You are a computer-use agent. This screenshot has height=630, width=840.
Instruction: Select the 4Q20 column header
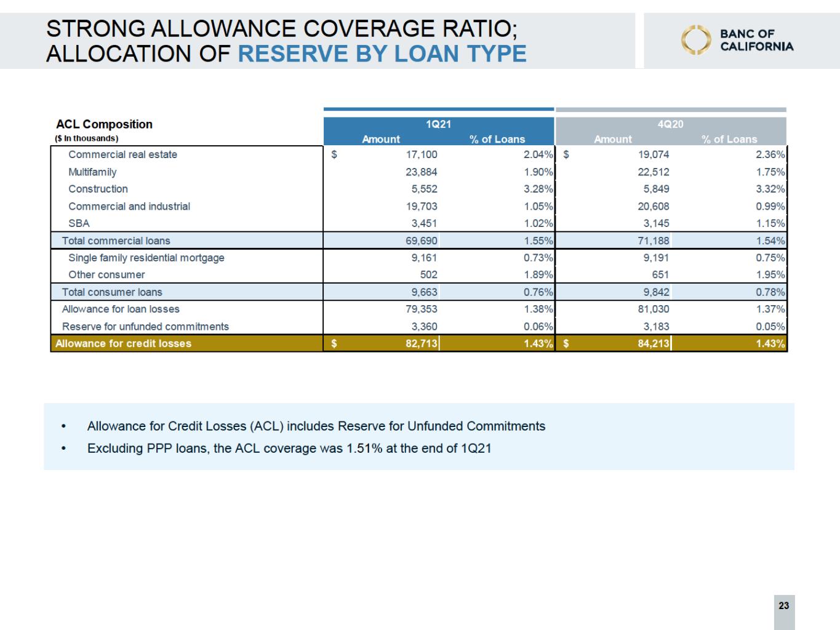pos(670,124)
